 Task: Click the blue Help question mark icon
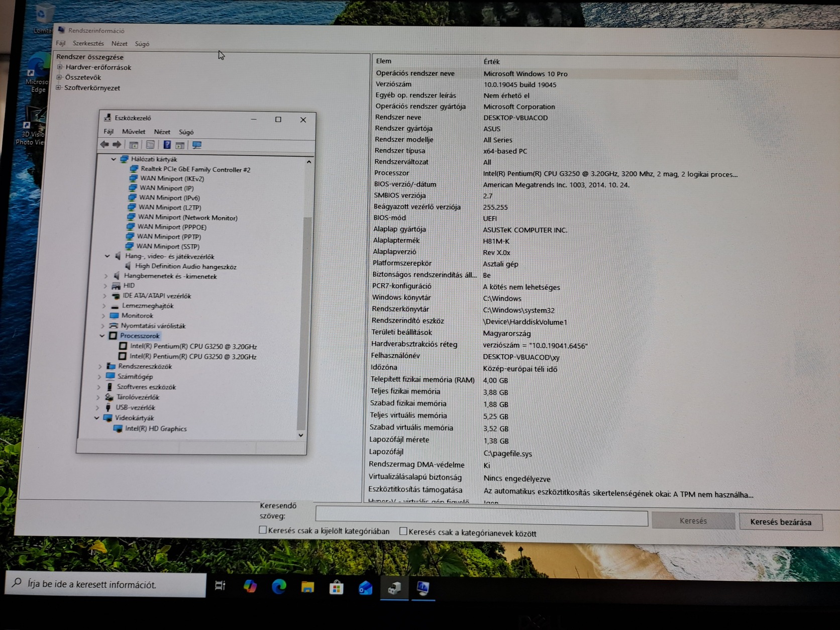(167, 145)
